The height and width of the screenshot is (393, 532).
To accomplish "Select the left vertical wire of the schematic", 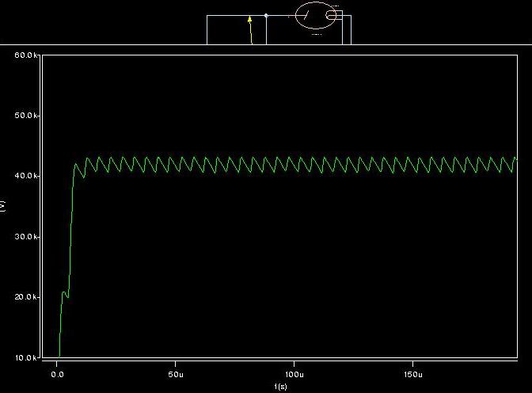I will (207, 29).
